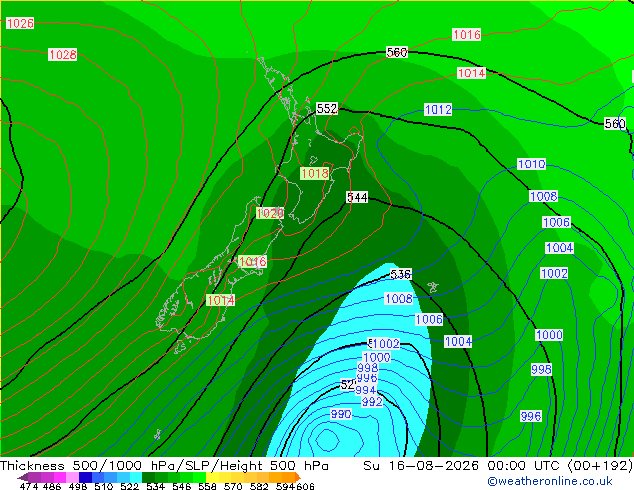Click the 546 legend value
This screenshot has height=490, width=634.
(182, 486)
